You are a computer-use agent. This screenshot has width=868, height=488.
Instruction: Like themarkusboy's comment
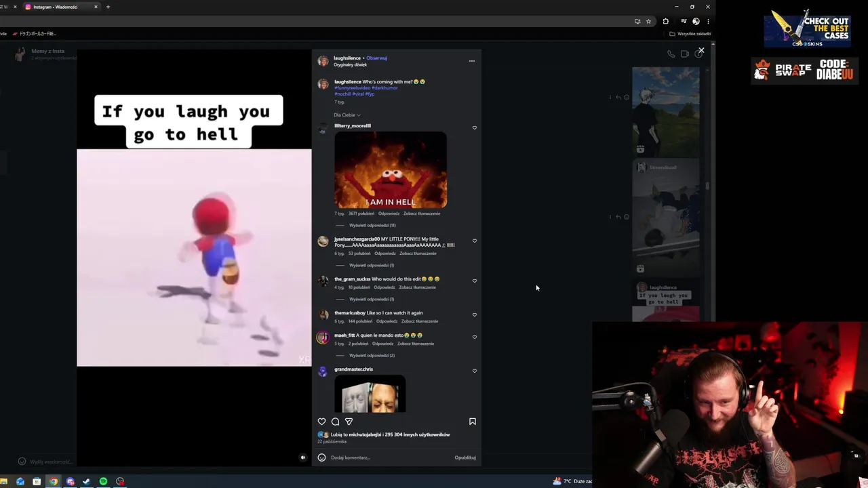click(475, 314)
